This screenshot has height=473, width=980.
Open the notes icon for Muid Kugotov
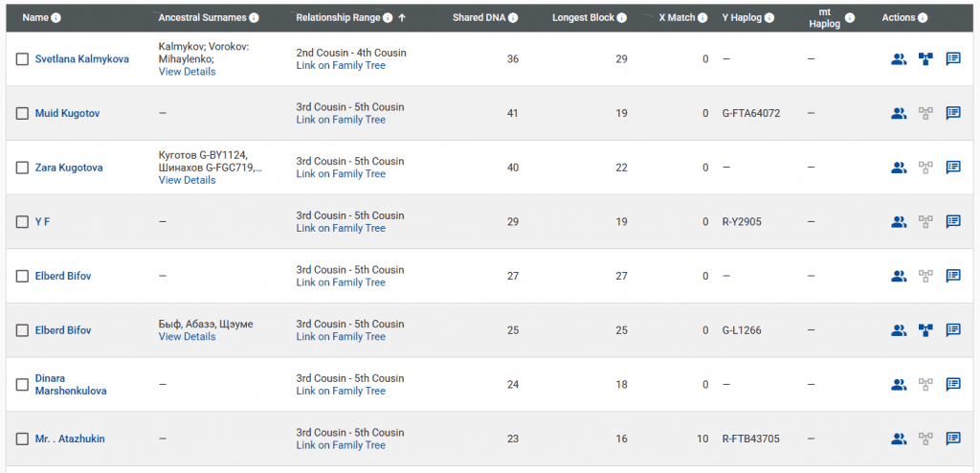953,113
